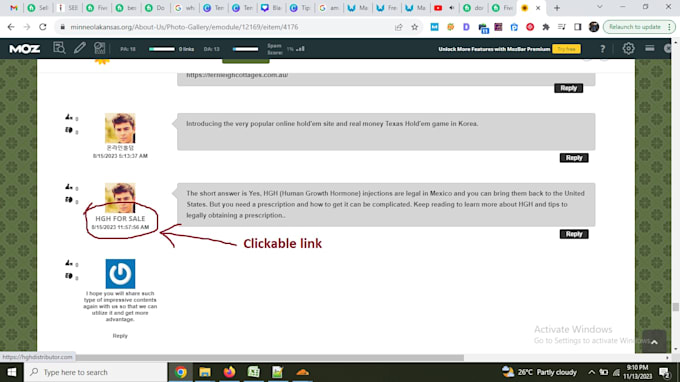Like the HGH FOR SALE comment
680x382 pixels.
pos(69,187)
